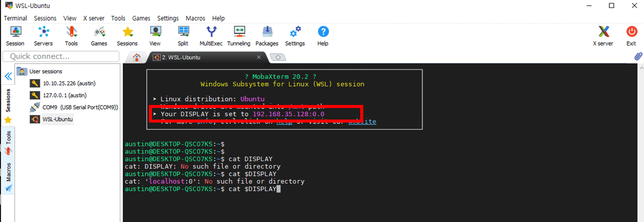This screenshot has height=222, width=644.
Task: Click the paperclip attach icon
Action: coord(638,57)
